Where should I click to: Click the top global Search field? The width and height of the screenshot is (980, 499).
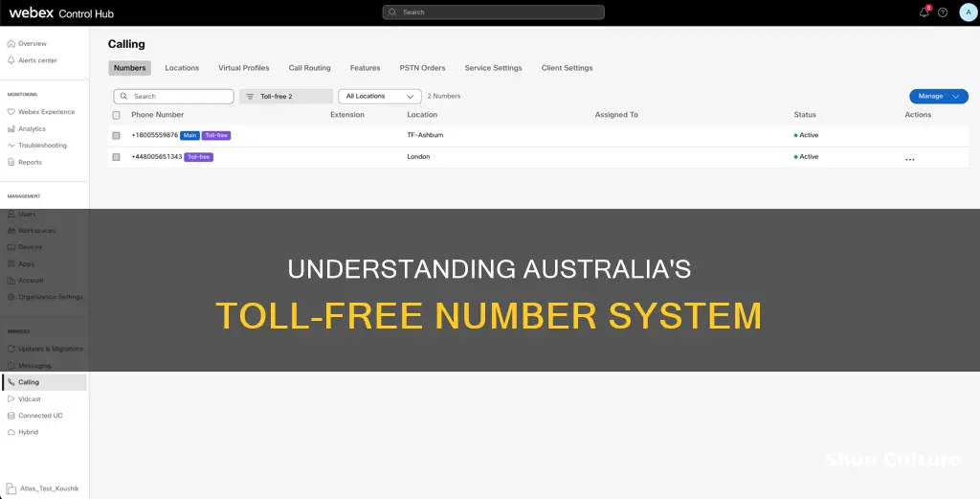(x=494, y=11)
